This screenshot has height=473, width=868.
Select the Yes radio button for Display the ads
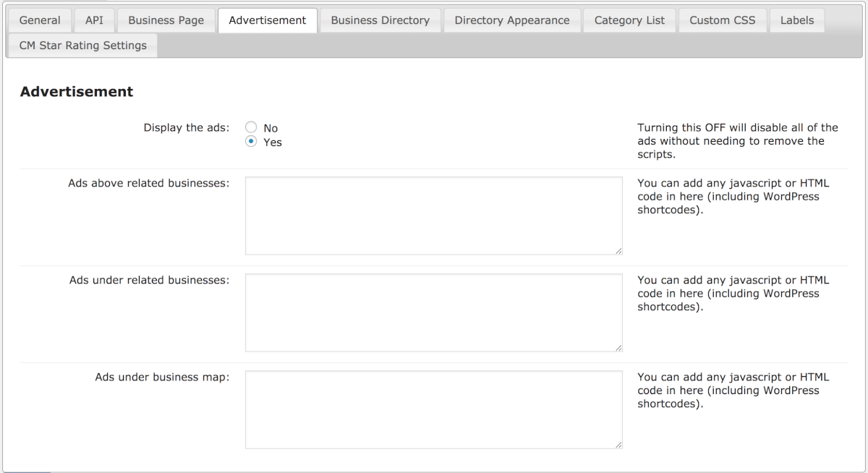[x=252, y=142]
